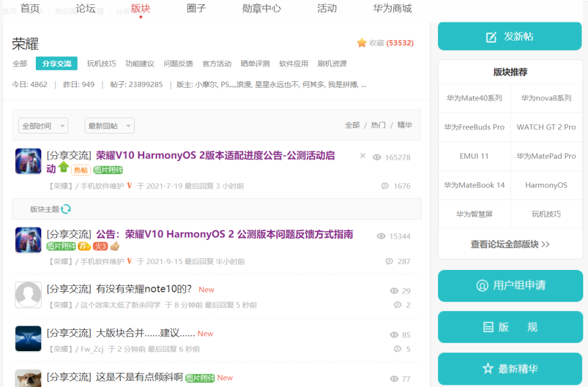Click the pencil icon on 发新帖 button

[x=491, y=37]
